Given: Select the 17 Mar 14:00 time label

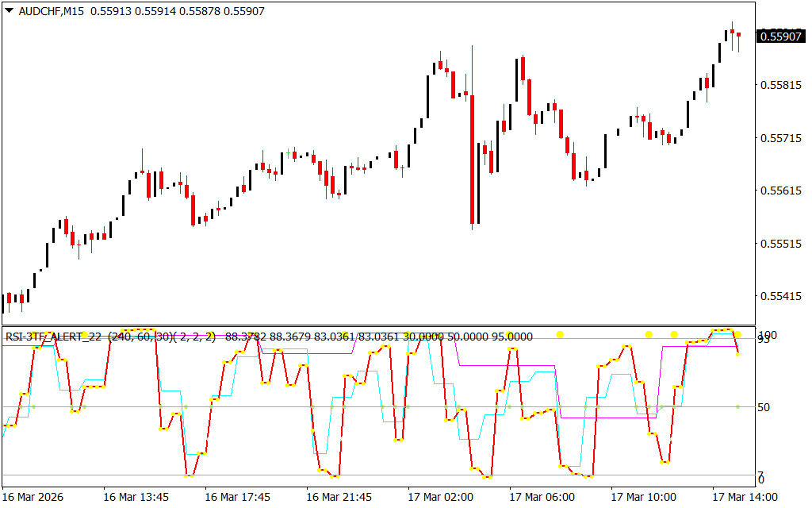Looking at the screenshot, I should click(x=745, y=497).
